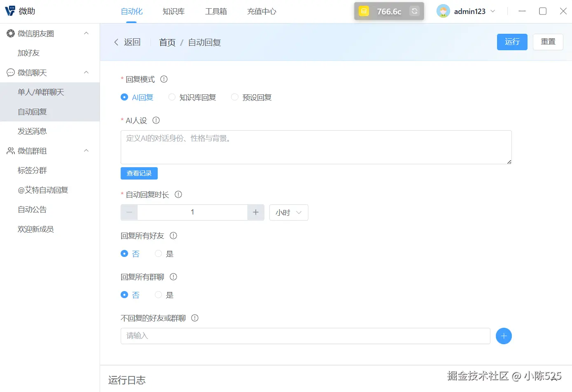Open 自动公告 in the sidebar
This screenshot has width=572, height=392.
[50, 210]
